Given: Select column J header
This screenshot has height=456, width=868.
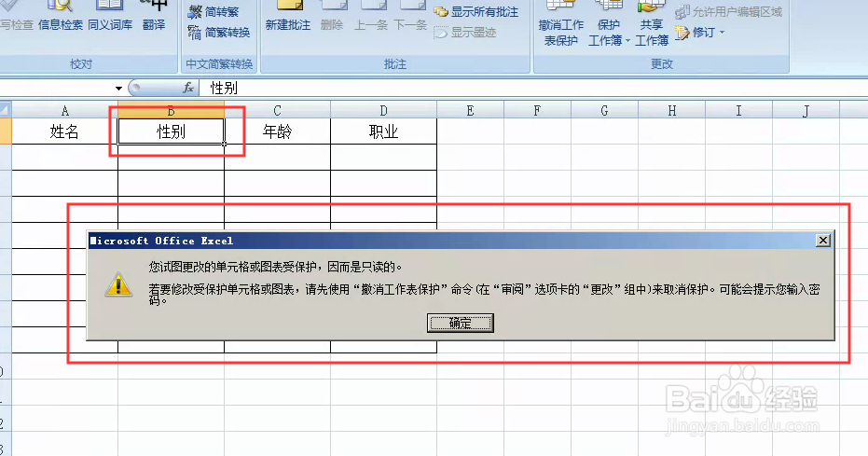Looking at the screenshot, I should click(x=806, y=110).
